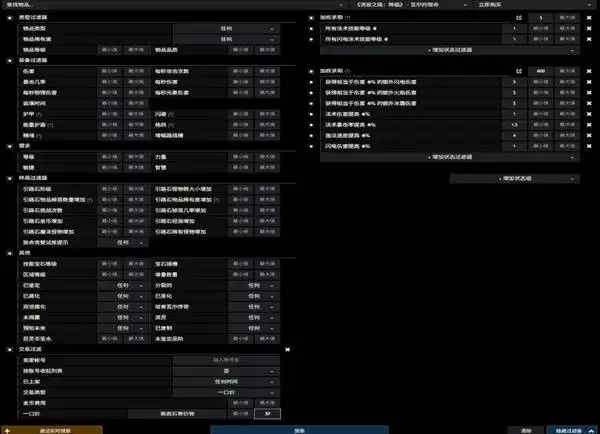The height and width of the screenshot is (434, 600).
Task: Click the 智慧 intelligence requirement max field
Action: click(x=267, y=168)
